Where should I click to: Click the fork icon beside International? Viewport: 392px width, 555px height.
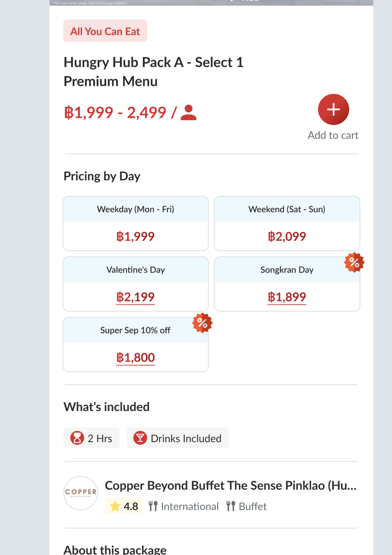pyautogui.click(x=153, y=506)
